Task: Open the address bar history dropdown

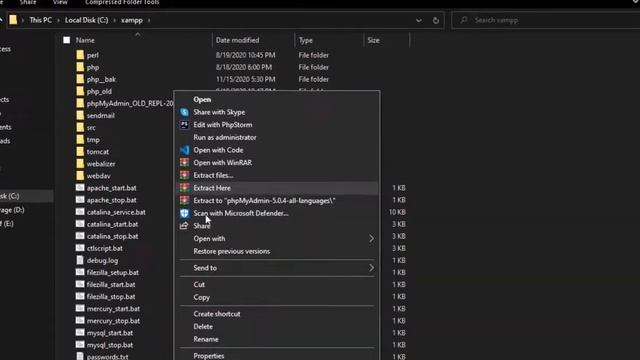Action: pos(419,20)
